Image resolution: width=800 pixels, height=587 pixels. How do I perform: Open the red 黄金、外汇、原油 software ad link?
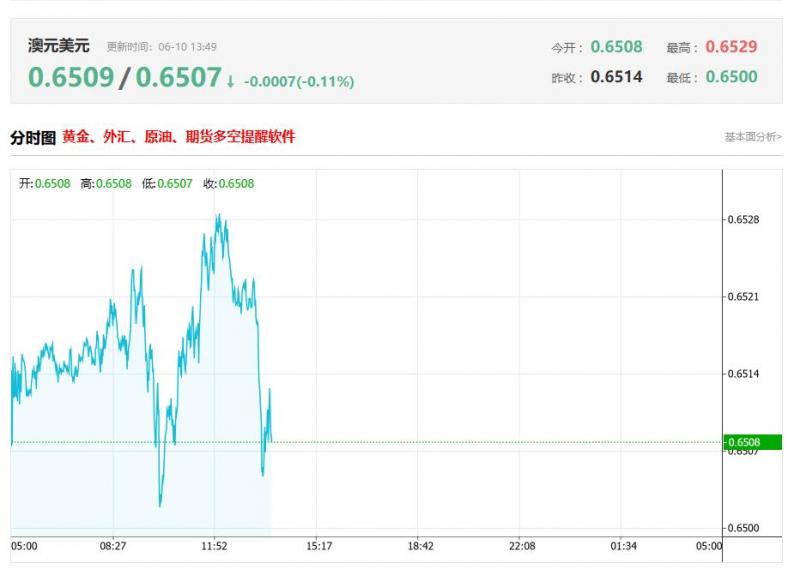[179, 137]
